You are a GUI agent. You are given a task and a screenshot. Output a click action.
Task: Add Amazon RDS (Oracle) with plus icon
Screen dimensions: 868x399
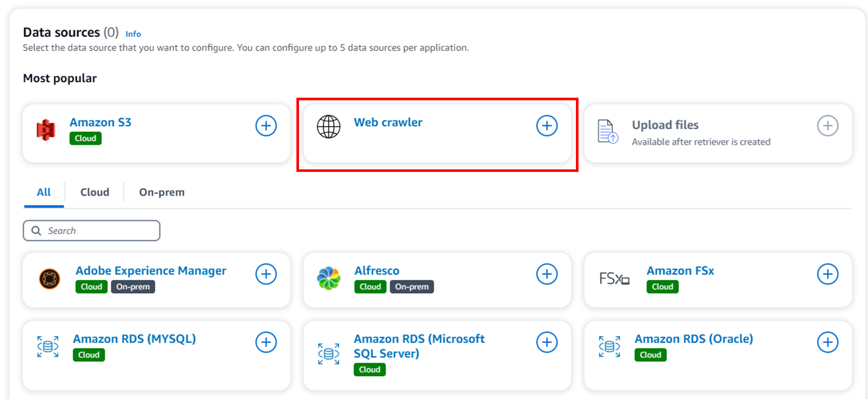(x=828, y=343)
